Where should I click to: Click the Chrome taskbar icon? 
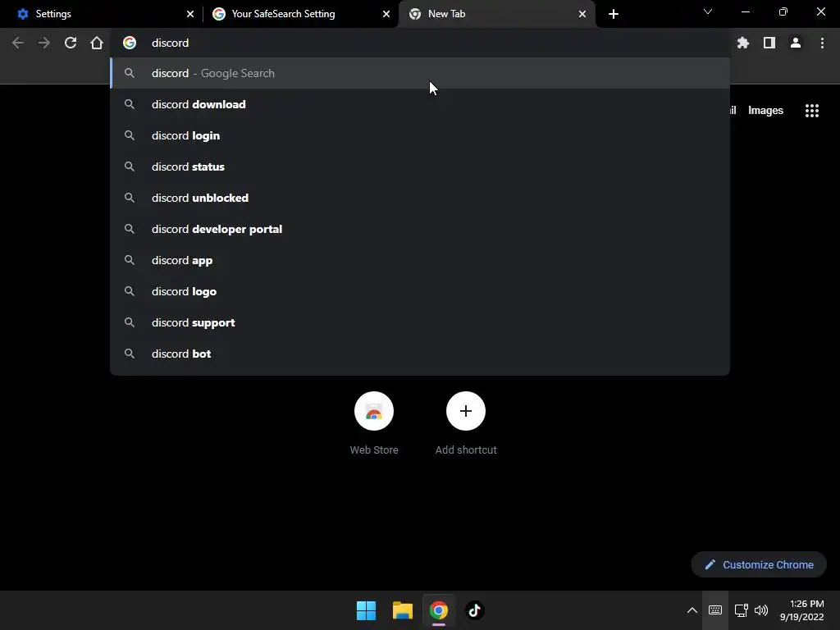438,610
